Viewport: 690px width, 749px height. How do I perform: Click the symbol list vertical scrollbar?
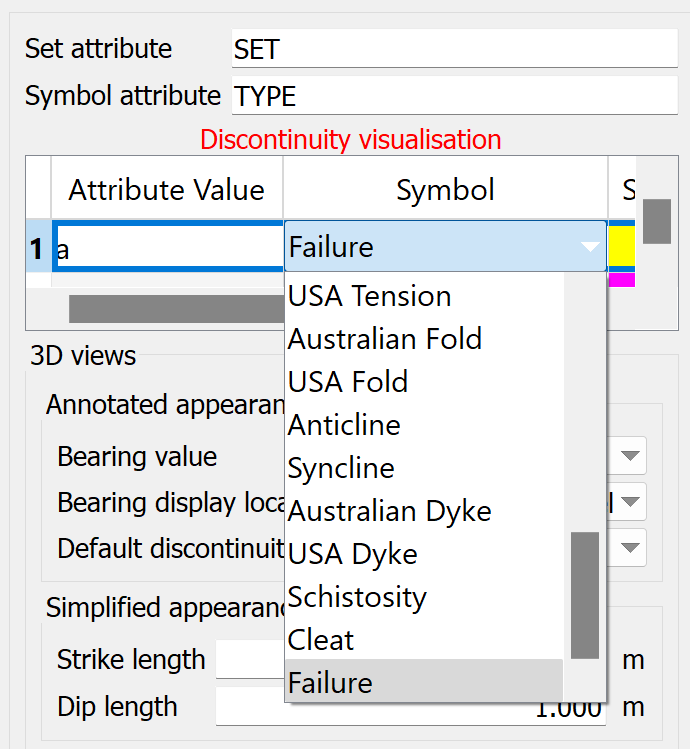(x=584, y=595)
